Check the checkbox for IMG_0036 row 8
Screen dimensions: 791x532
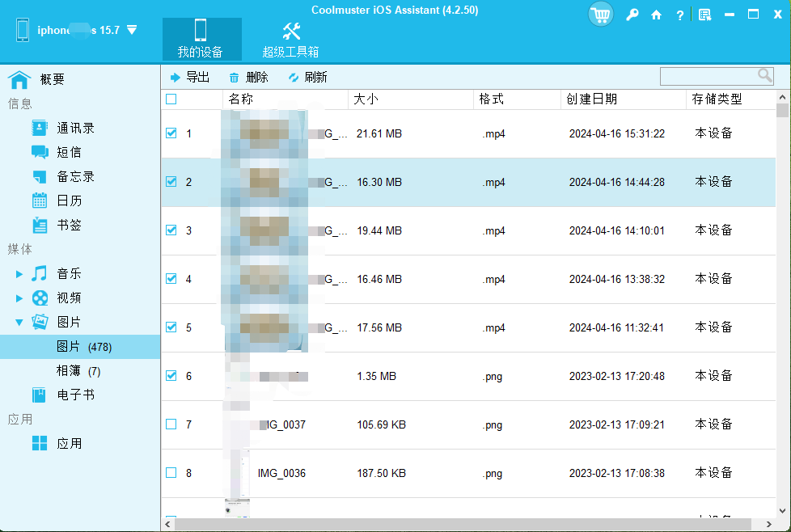[x=171, y=472]
